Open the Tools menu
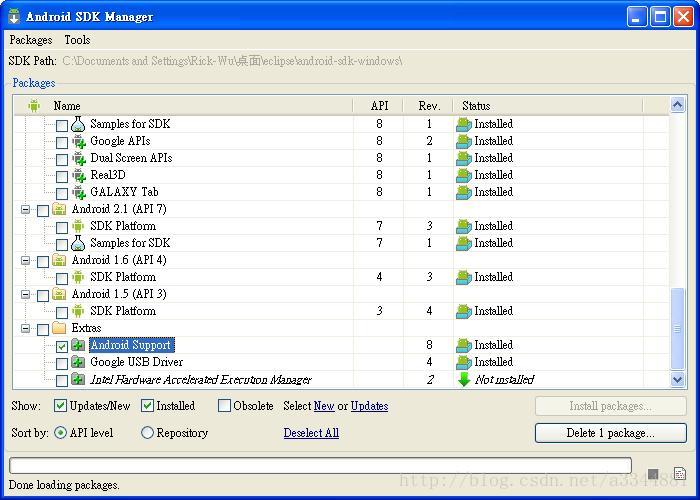The width and height of the screenshot is (700, 500). (x=77, y=40)
